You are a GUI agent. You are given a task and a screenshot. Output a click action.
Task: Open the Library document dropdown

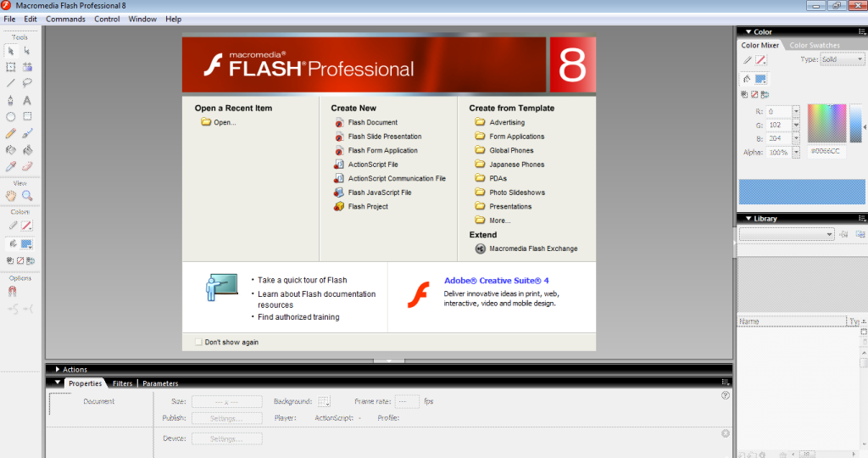tap(787, 234)
